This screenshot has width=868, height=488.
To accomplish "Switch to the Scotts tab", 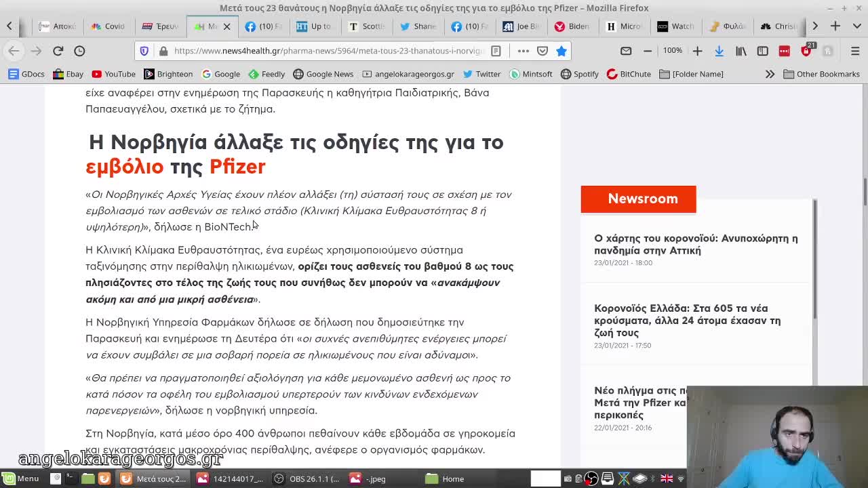I will (366, 26).
